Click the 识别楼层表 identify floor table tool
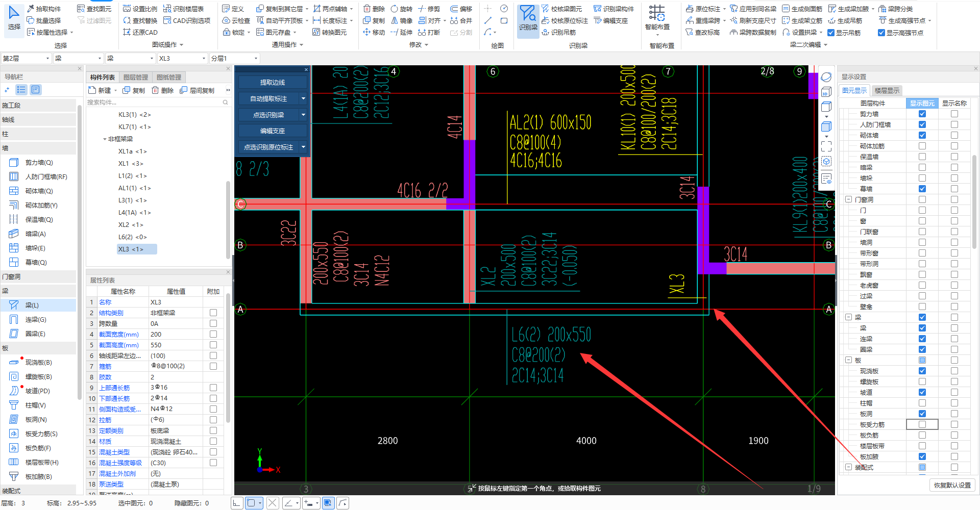Image resolution: width=980 pixels, height=510 pixels. click(184, 9)
